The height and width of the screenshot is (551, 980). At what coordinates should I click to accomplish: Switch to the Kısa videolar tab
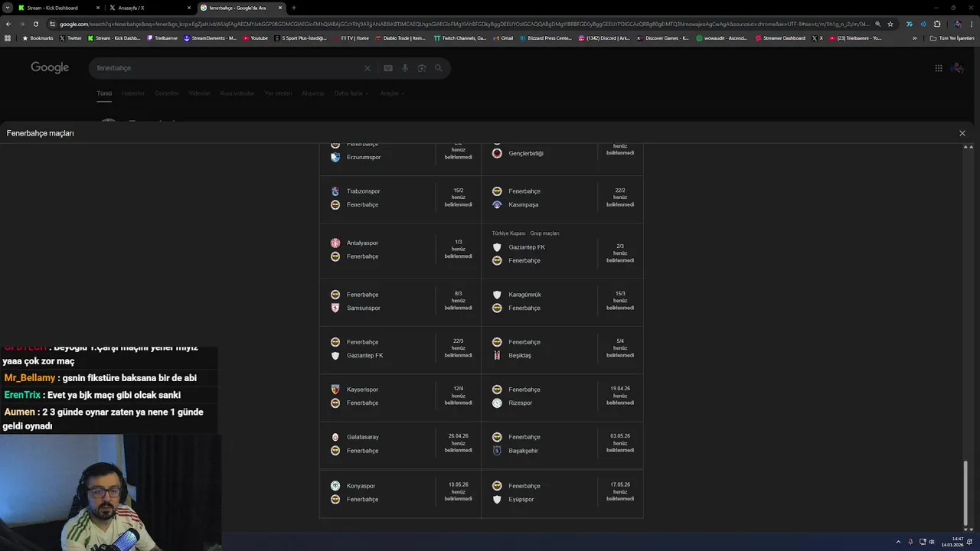point(237,93)
